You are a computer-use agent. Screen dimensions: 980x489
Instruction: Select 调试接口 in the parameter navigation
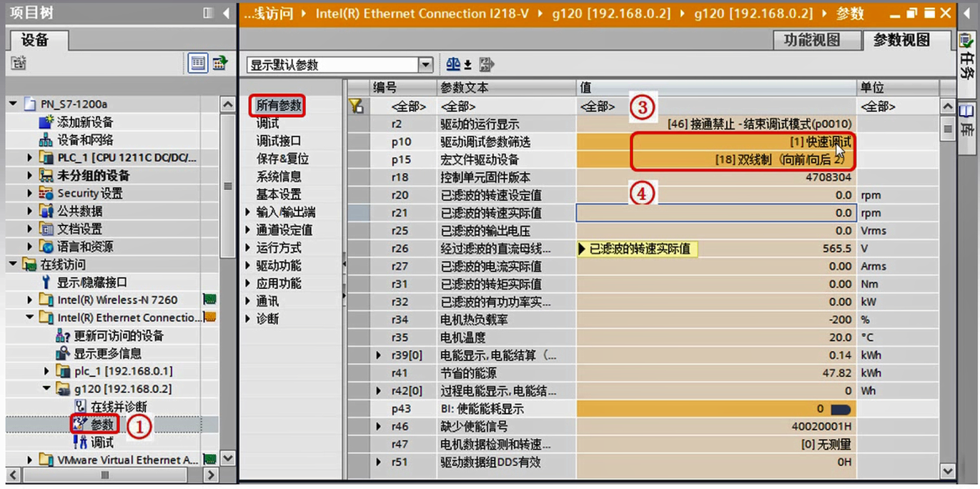click(279, 142)
